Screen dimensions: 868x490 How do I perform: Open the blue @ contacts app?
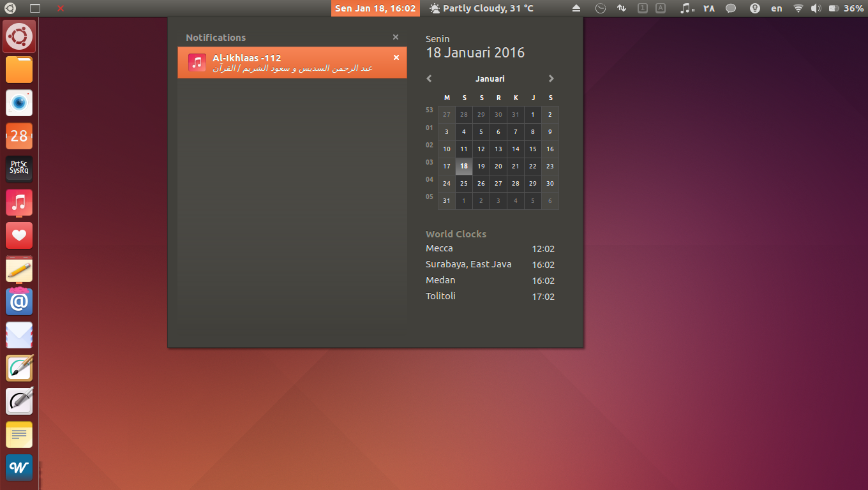(19, 302)
